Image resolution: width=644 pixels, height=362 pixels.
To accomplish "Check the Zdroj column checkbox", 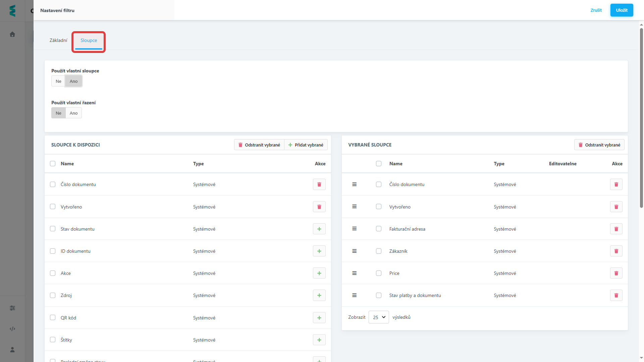I will click(53, 295).
